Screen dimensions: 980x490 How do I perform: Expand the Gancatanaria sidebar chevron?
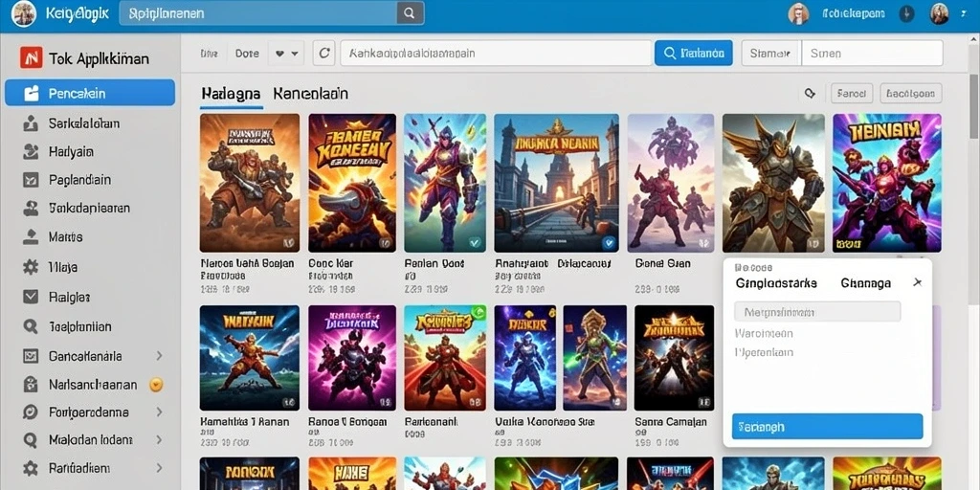pyautogui.click(x=160, y=356)
